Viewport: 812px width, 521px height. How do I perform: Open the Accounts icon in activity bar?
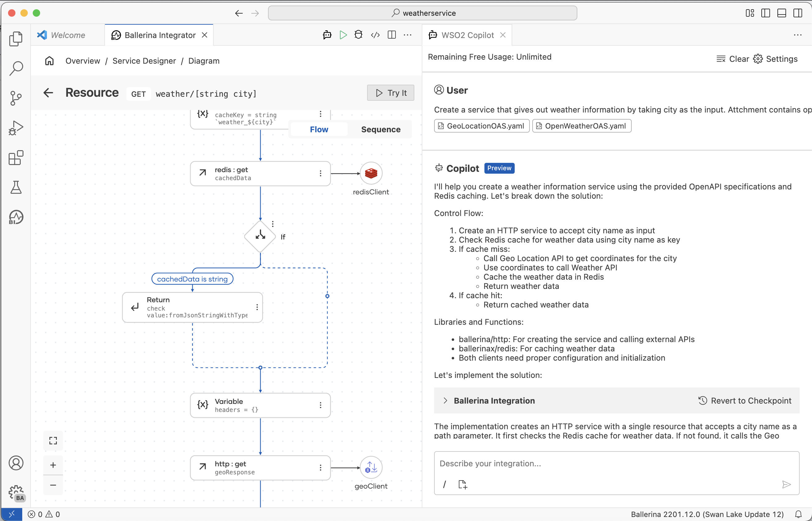[x=16, y=463]
